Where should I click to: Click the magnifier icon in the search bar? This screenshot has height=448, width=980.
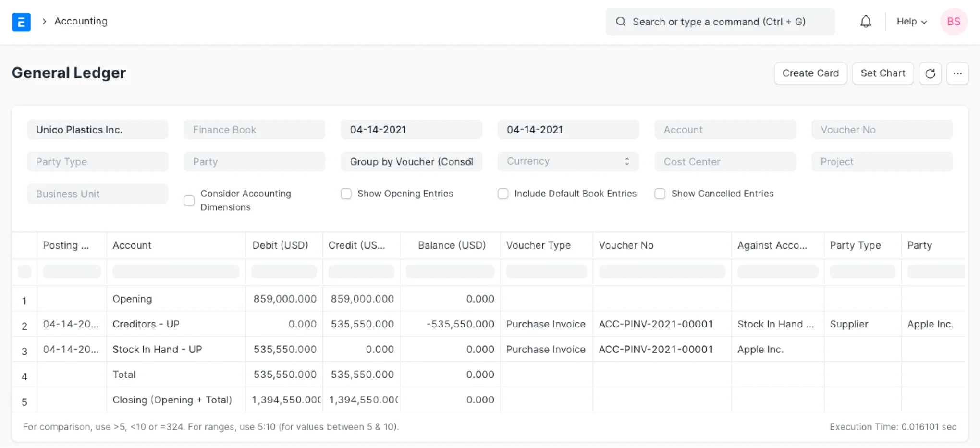621,22
